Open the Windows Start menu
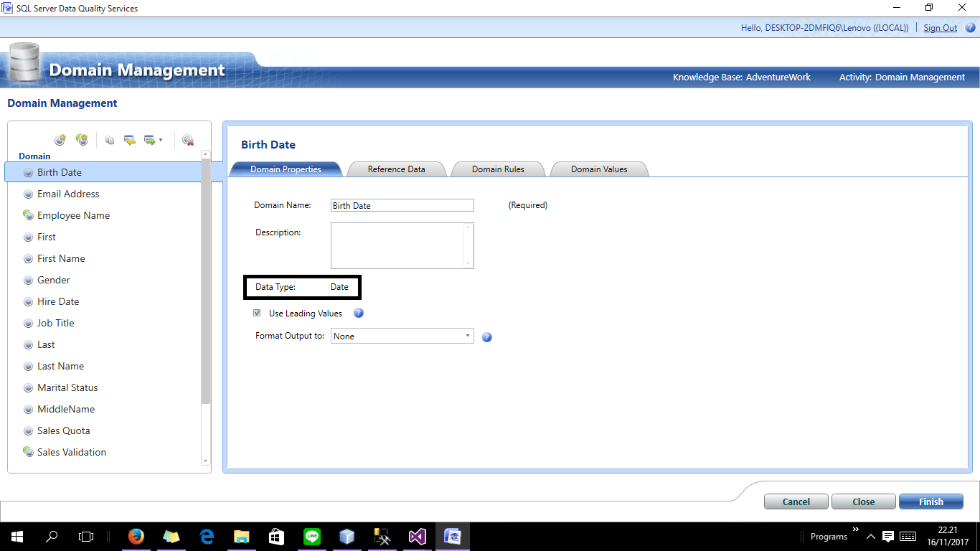 pos(17,536)
